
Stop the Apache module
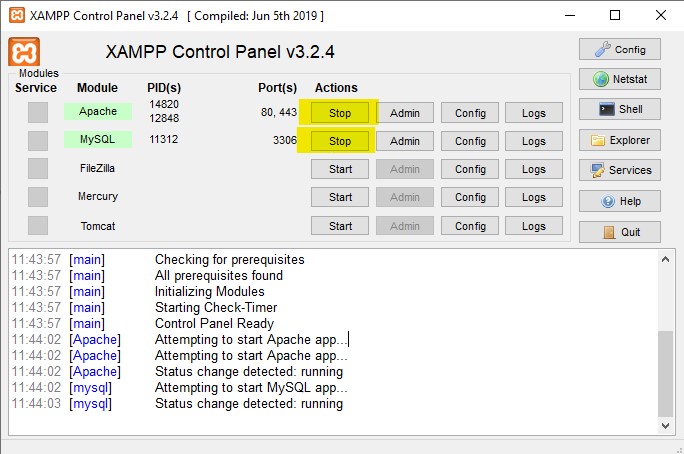340,113
